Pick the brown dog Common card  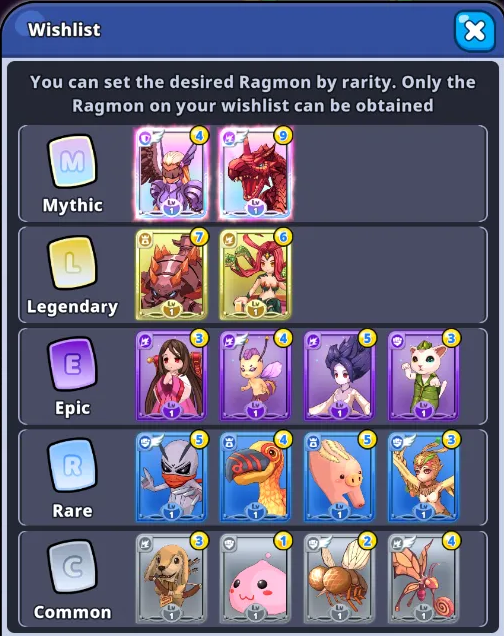click(x=172, y=579)
